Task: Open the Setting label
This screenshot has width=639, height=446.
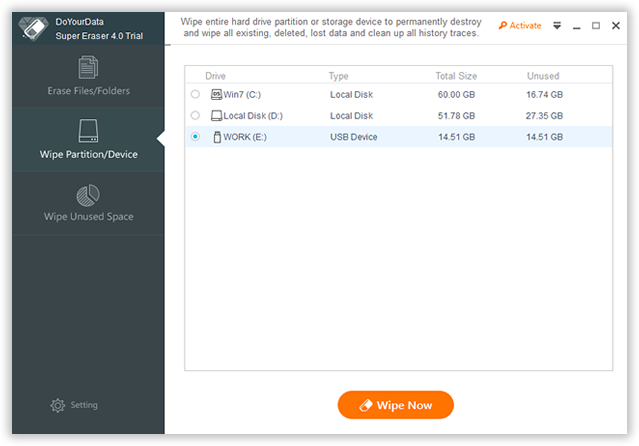Action: (84, 405)
